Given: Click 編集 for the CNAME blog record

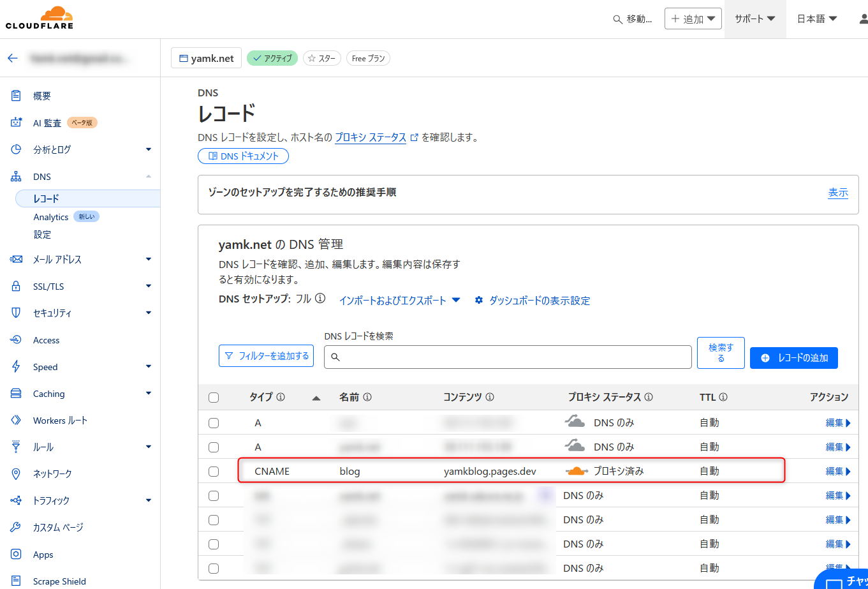Looking at the screenshot, I should (839, 472).
